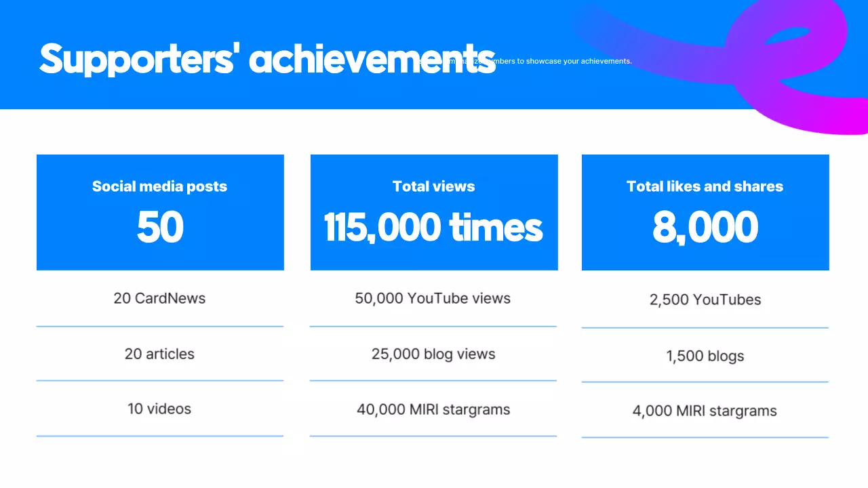This screenshot has width=868, height=488.
Task: Select the "20 CardNews" line
Action: click(x=159, y=298)
